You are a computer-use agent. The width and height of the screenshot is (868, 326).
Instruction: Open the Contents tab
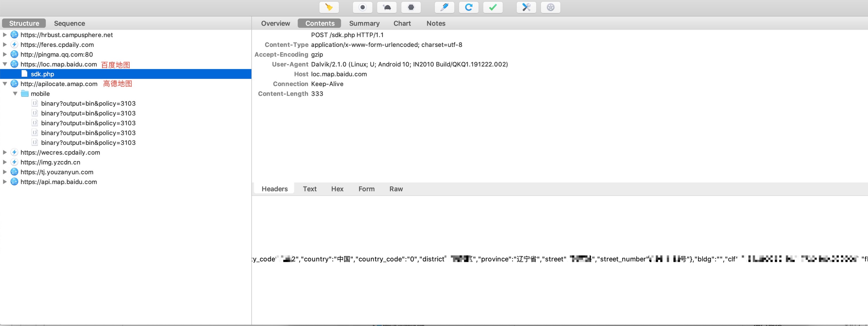click(x=319, y=23)
